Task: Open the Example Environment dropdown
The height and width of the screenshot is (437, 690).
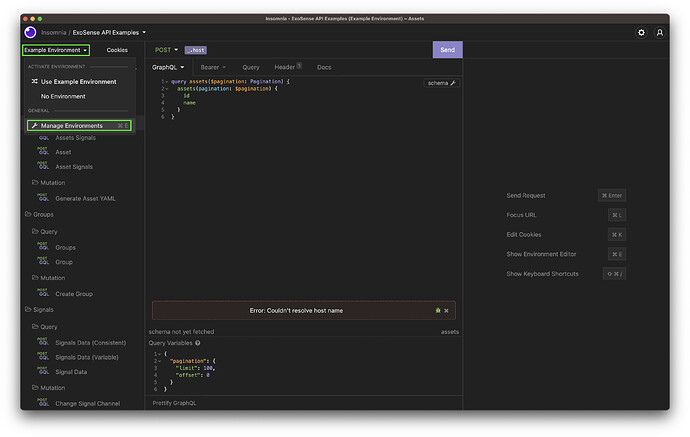Action: [x=56, y=50]
